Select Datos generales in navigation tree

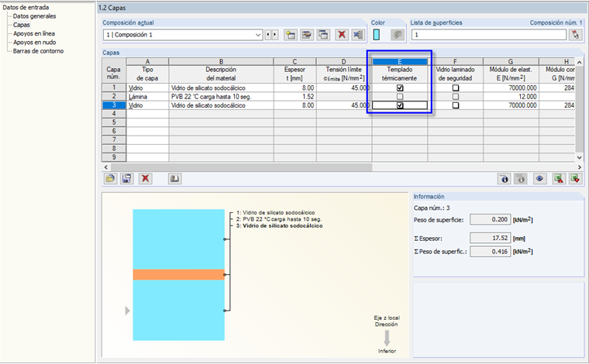[x=34, y=16]
